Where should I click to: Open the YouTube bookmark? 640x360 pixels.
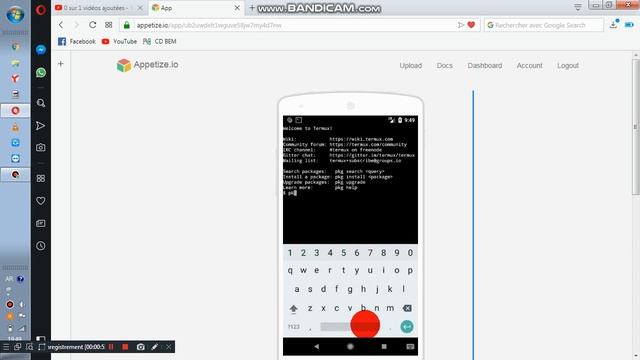pos(119,41)
